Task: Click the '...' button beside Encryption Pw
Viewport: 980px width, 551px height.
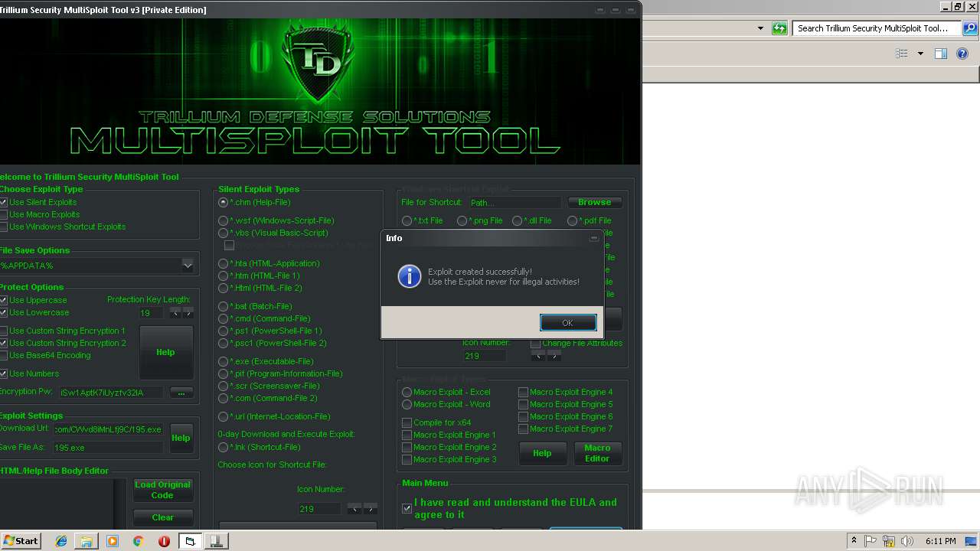Action: 181,392
